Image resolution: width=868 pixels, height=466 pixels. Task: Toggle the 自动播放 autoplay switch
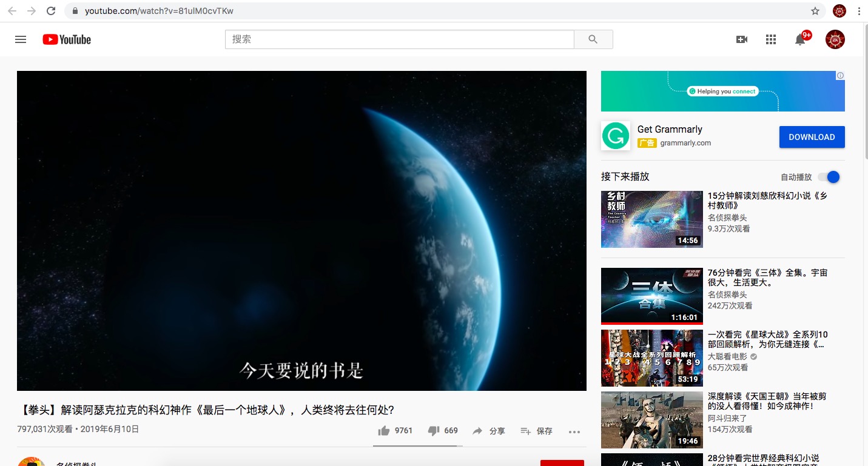coord(829,177)
